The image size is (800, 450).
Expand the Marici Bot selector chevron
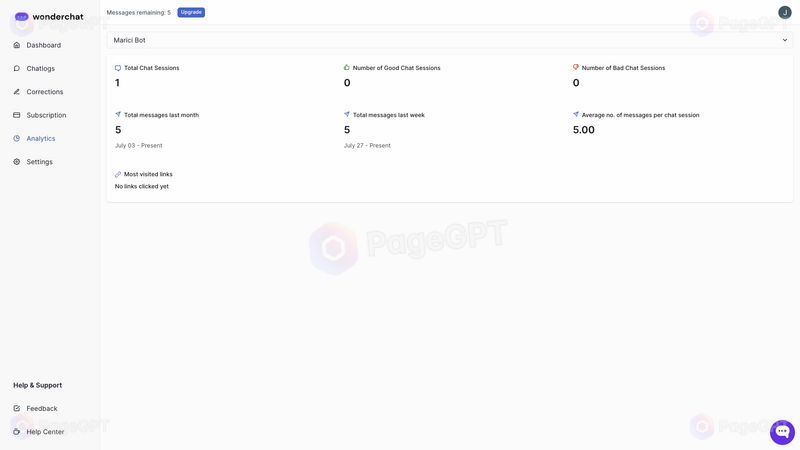(785, 40)
